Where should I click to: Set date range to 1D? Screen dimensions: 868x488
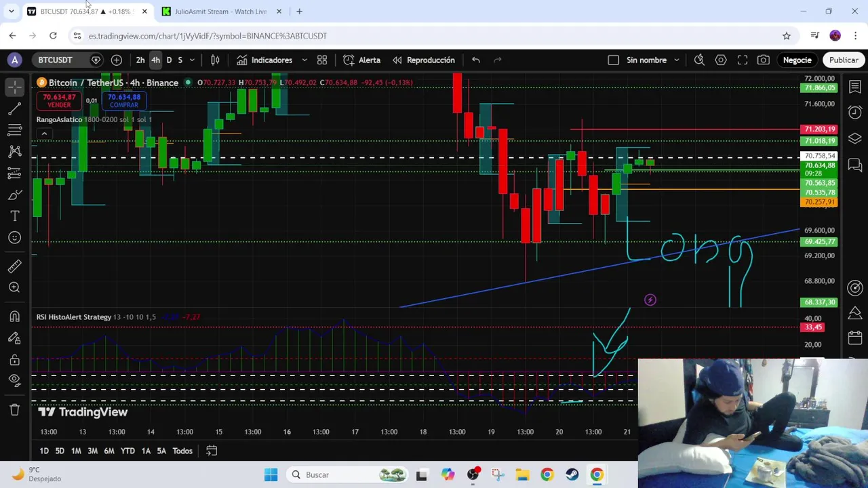click(x=44, y=451)
